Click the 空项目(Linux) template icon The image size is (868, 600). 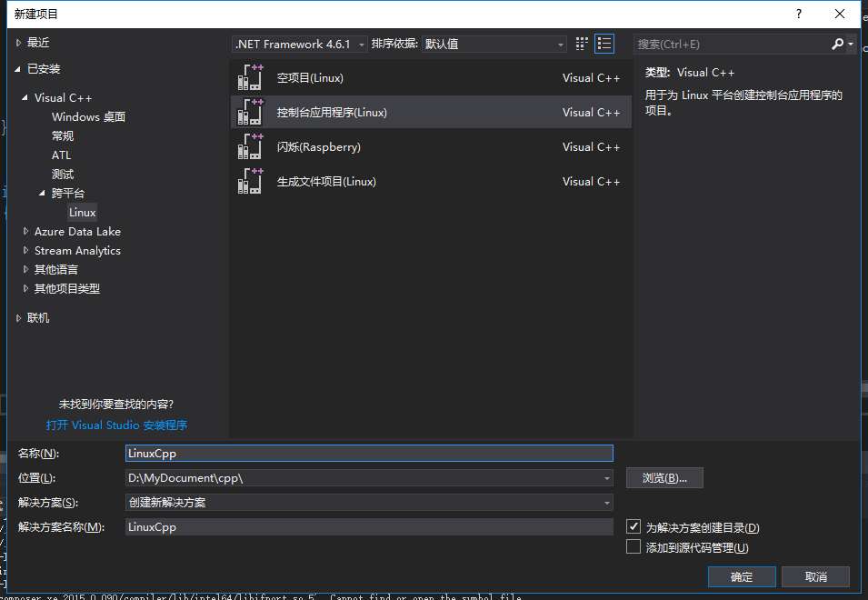[x=250, y=77]
